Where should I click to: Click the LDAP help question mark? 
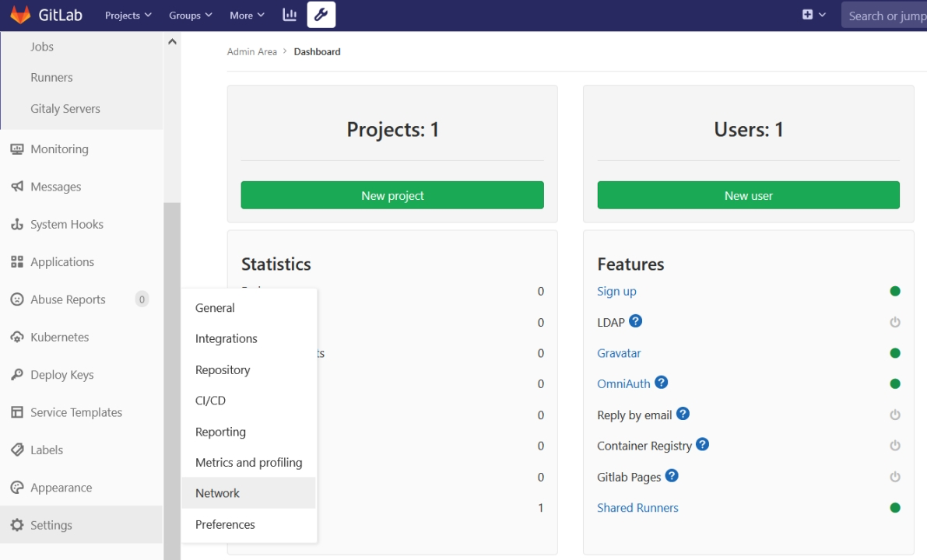point(636,320)
